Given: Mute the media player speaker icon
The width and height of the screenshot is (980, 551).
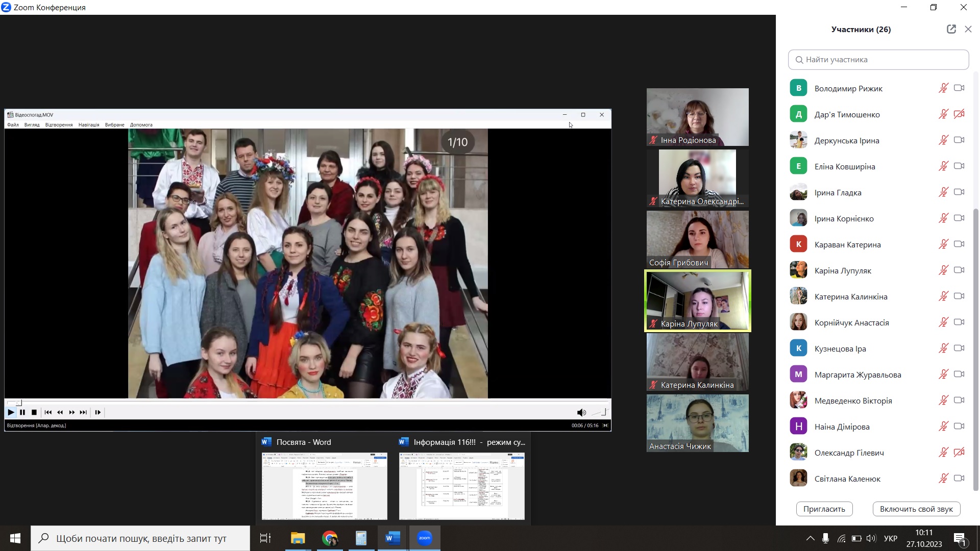Looking at the screenshot, I should 581,412.
